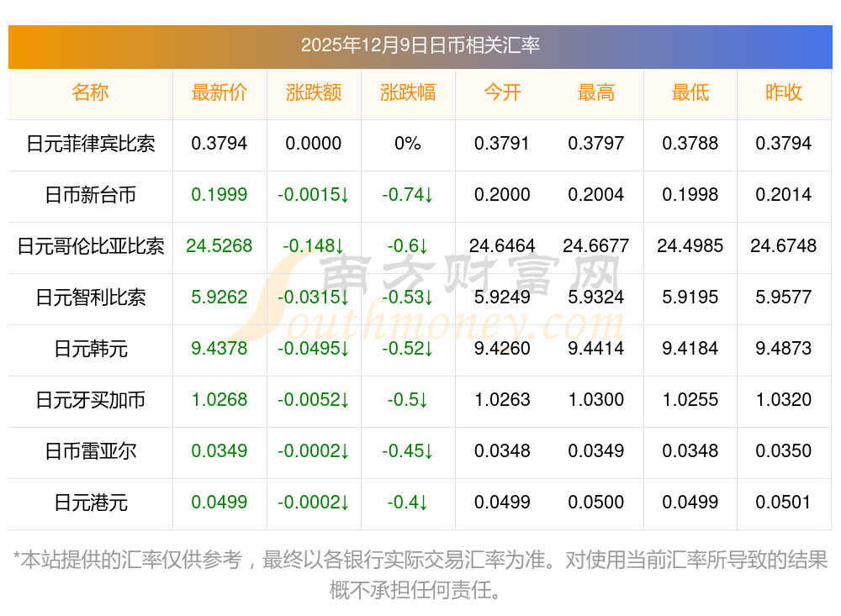This screenshot has height=616, width=841.
Task: Click the title 2025年12月9日日币相关汇率
Action: 420,45
